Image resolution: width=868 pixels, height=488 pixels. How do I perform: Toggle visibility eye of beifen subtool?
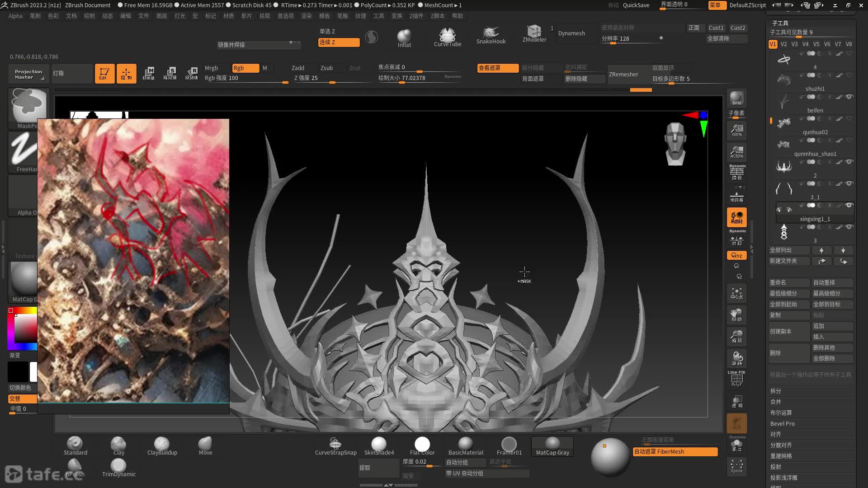849,97
